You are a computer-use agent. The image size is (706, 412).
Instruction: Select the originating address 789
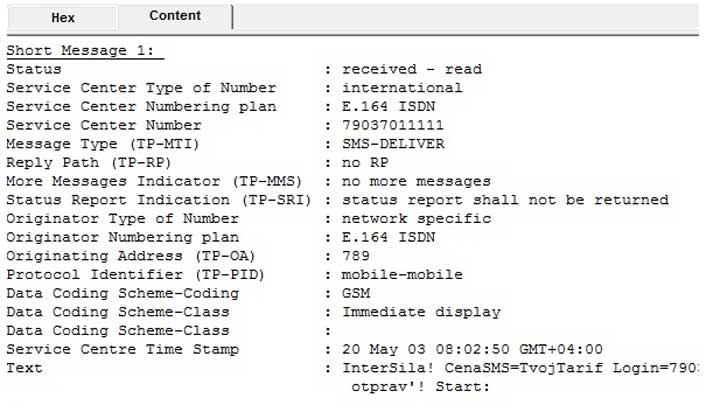coord(357,256)
